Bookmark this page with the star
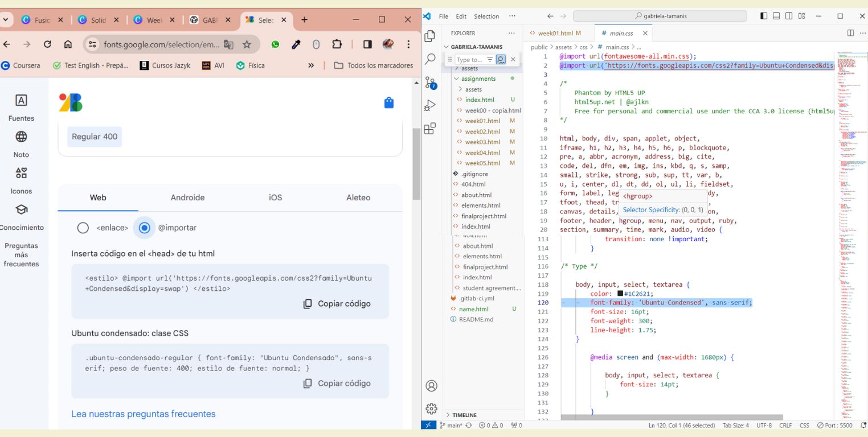The width and height of the screenshot is (868, 437). pyautogui.click(x=247, y=44)
